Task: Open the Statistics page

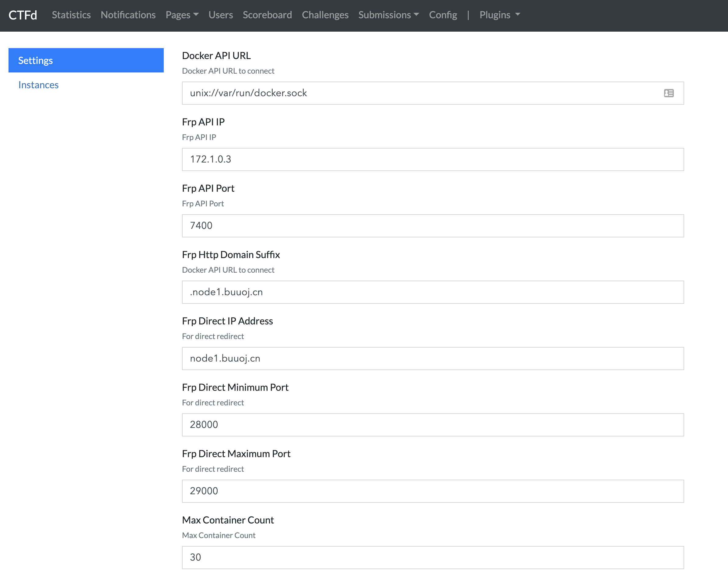Action: point(71,15)
